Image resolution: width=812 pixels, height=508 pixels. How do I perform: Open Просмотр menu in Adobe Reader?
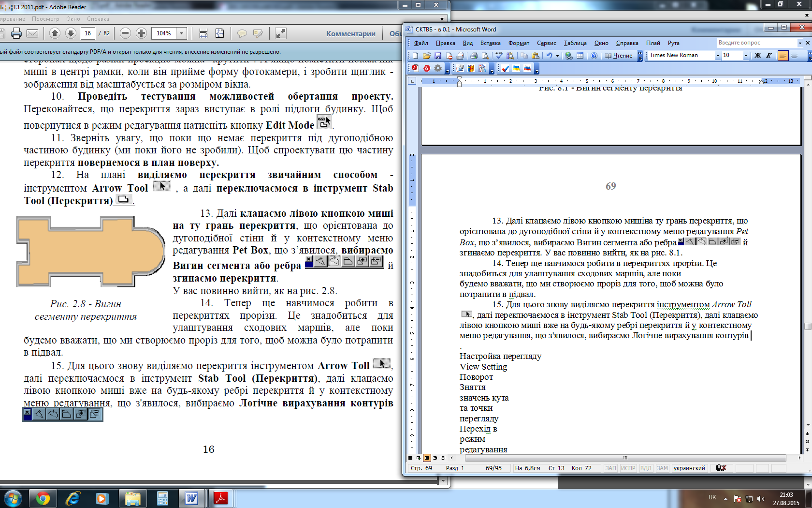pos(45,19)
